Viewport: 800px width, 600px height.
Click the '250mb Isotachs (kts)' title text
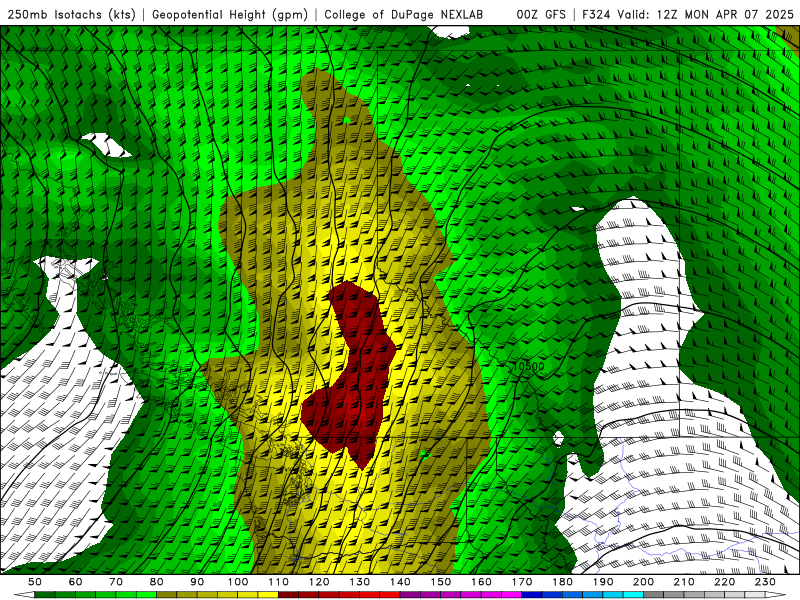coord(71,14)
